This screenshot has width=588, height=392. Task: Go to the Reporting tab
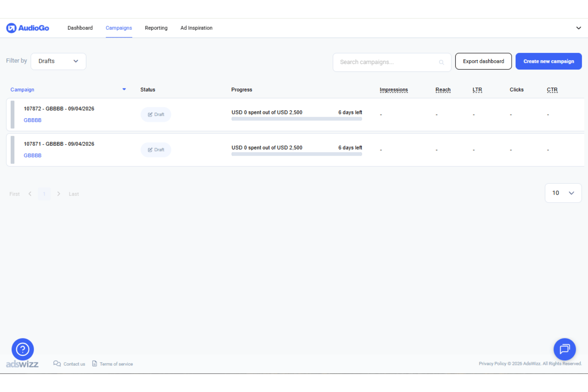click(156, 28)
